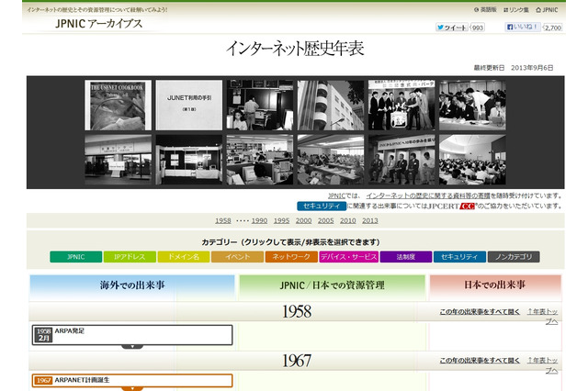
Task: Click the JPCERT/CC logo
Action: [451, 206]
